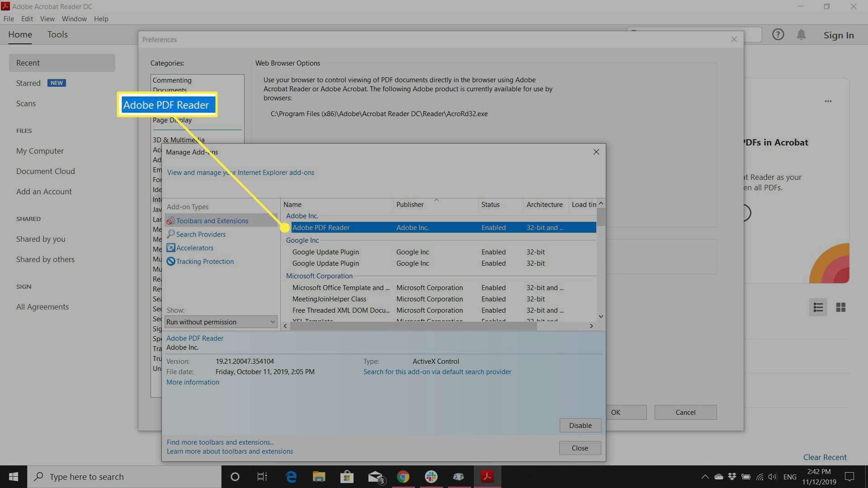
Task: Click horizontal scrollbar left arrow in add-ons list
Action: [285, 326]
